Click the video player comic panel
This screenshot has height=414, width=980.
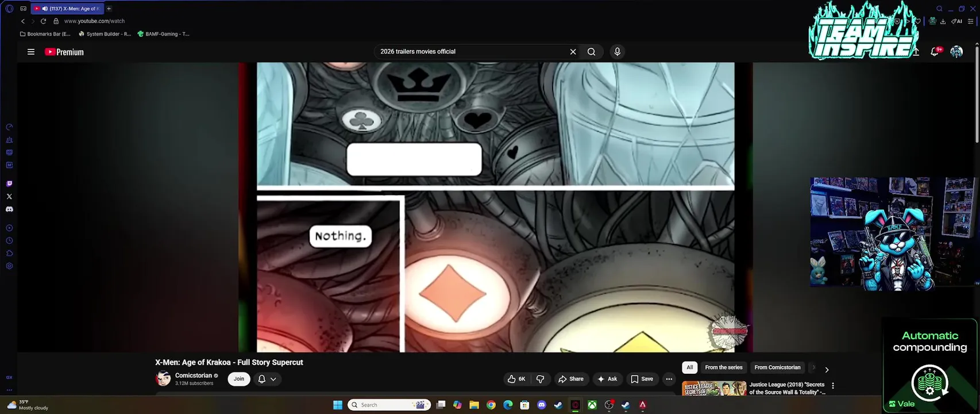click(495, 207)
